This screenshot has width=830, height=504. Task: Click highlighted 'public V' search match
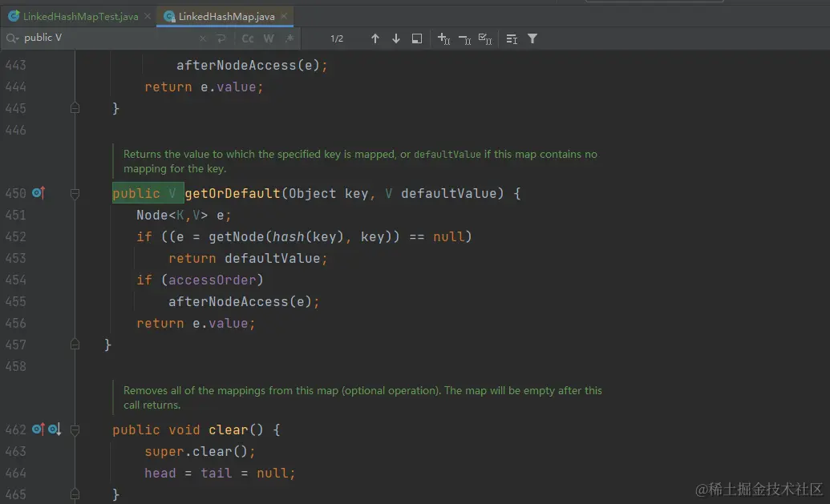click(148, 193)
